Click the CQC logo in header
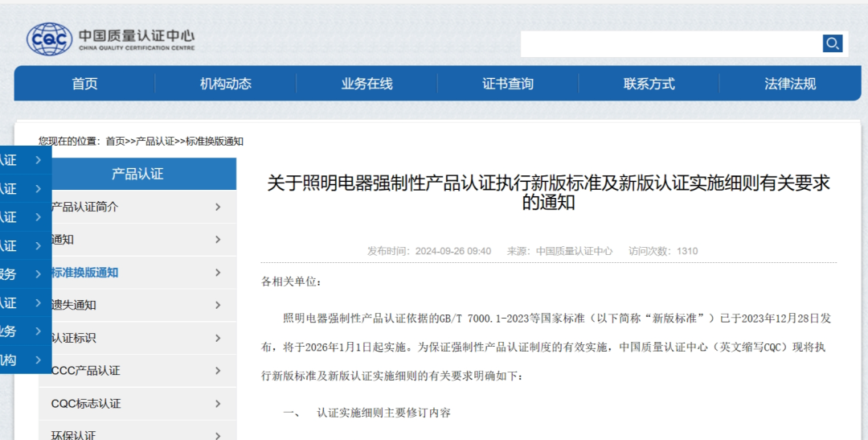Screen dimensions: 868x440 [x=49, y=39]
